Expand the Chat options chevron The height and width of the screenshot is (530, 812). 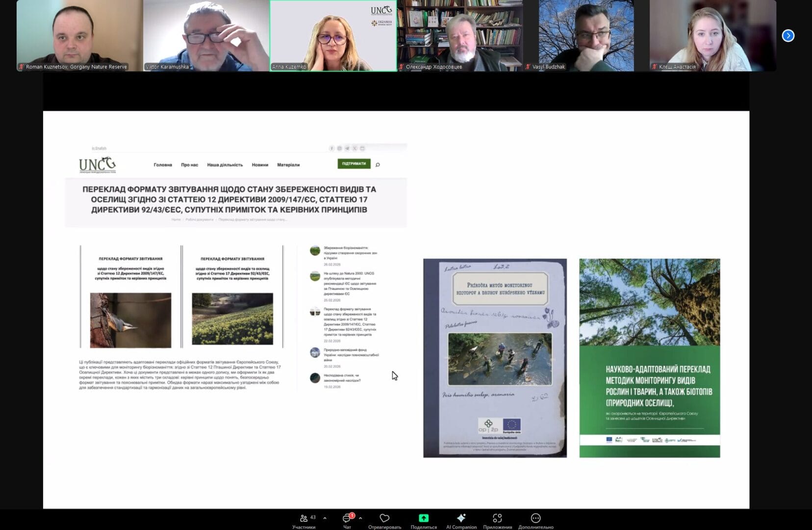click(x=360, y=518)
